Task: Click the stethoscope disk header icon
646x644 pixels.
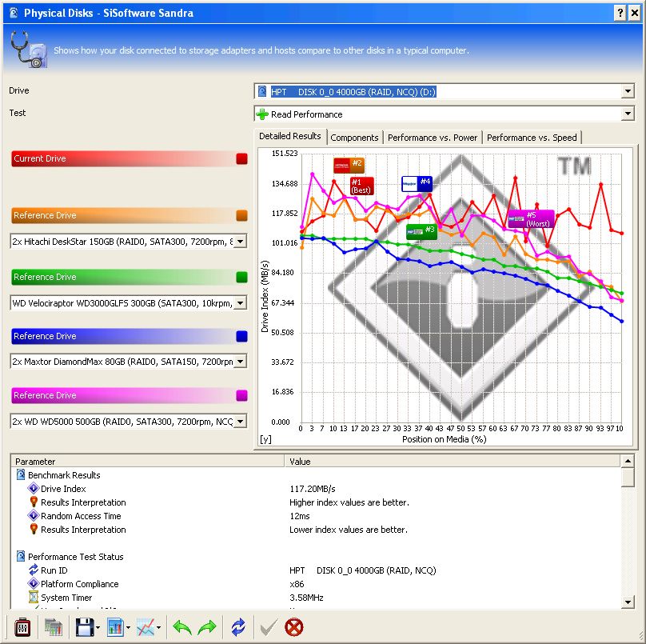Action: (x=28, y=49)
